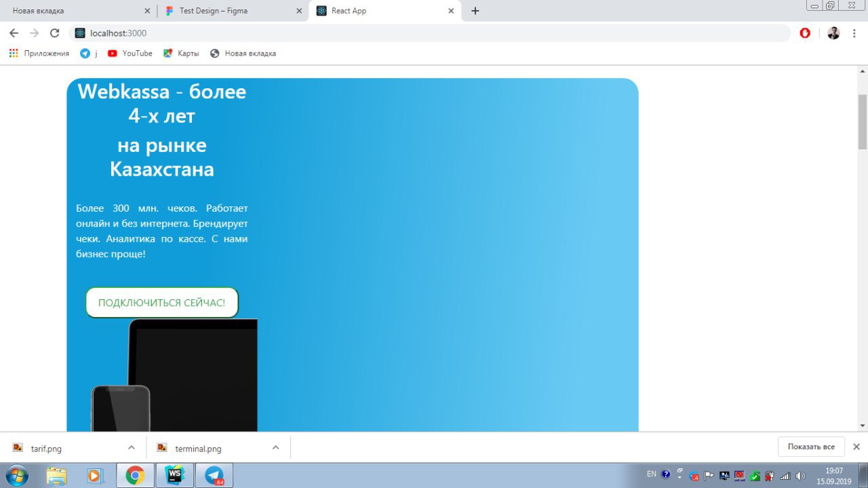Open downloaded terminal.png file
The image size is (868, 488).
[x=198, y=448]
